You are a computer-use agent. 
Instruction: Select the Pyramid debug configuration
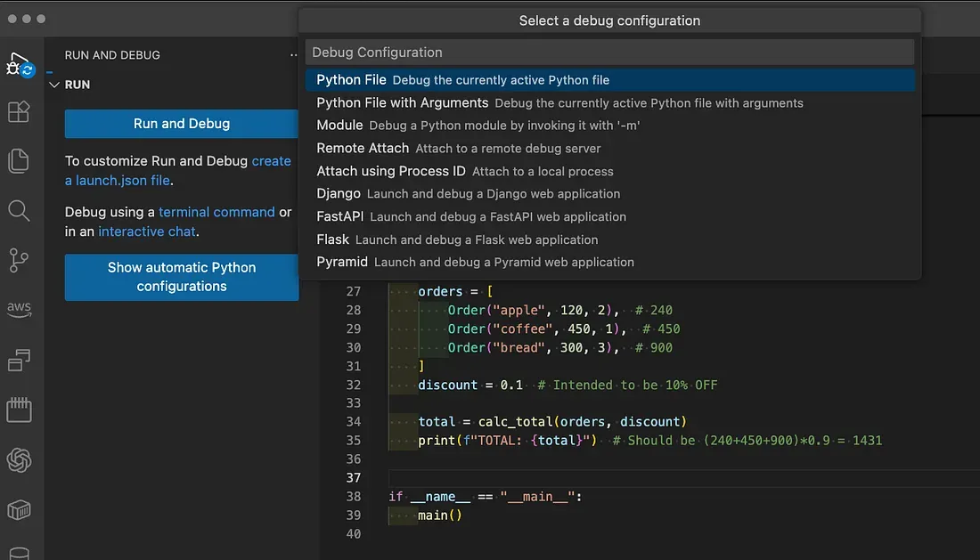pos(609,263)
